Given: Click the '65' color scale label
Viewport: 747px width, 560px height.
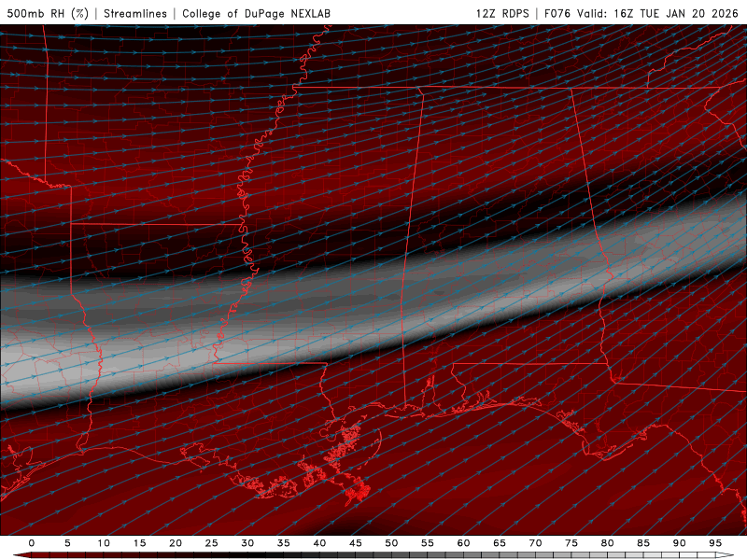Looking at the screenshot, I should coord(500,543).
